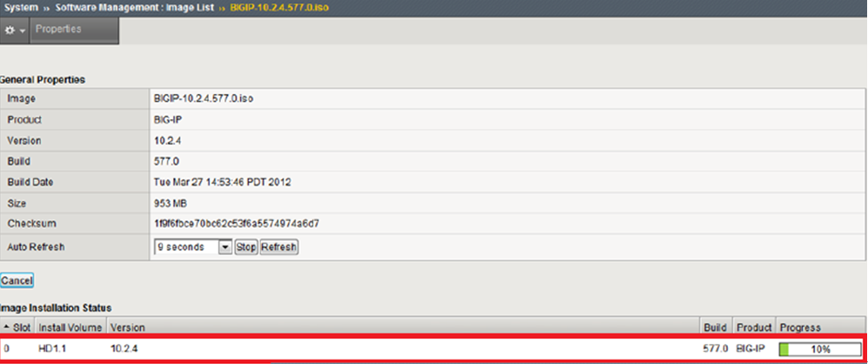Sort by Version column header
This screenshot has width=868, height=364.
tap(403, 327)
